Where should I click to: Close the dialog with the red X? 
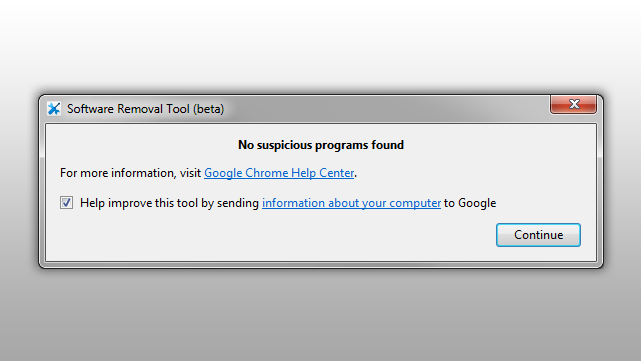[573, 104]
